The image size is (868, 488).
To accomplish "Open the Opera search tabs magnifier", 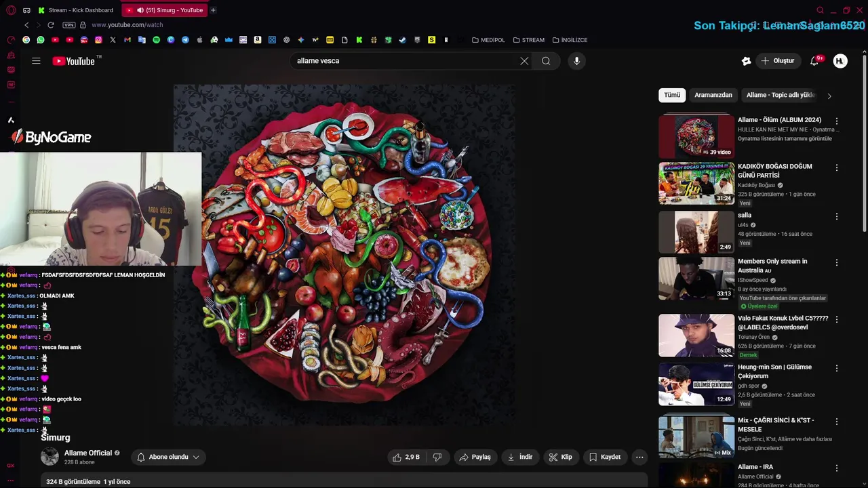I will click(820, 10).
